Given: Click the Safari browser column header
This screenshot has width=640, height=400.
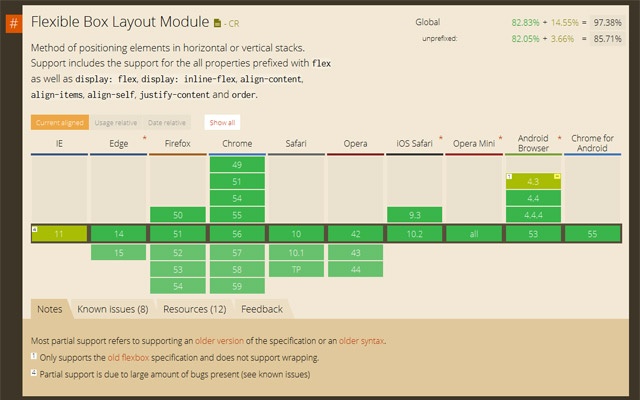Looking at the screenshot, I should coord(296,143).
